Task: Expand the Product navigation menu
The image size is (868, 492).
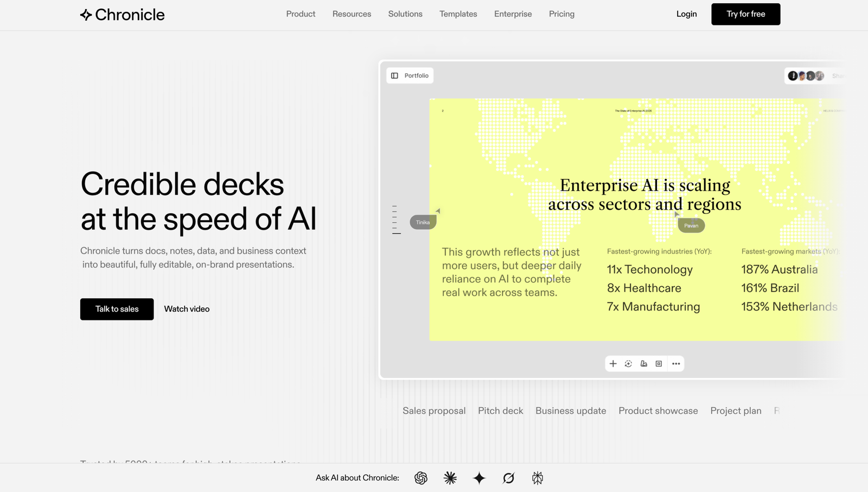Action: coord(301,14)
